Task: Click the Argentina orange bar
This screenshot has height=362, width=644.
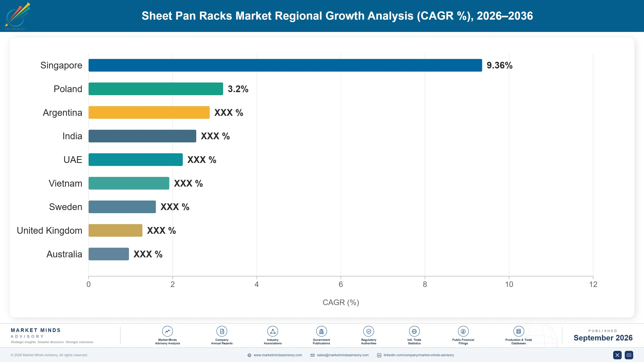Action: coord(149,112)
